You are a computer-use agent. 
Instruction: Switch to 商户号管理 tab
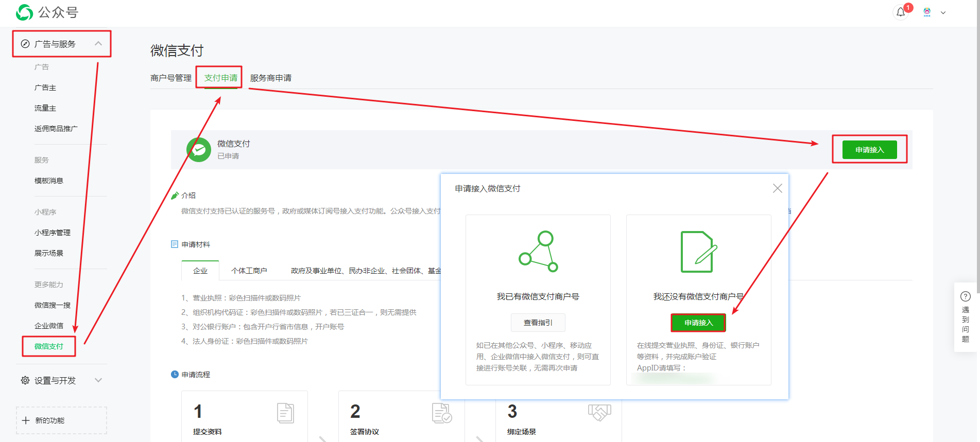pyautogui.click(x=171, y=78)
